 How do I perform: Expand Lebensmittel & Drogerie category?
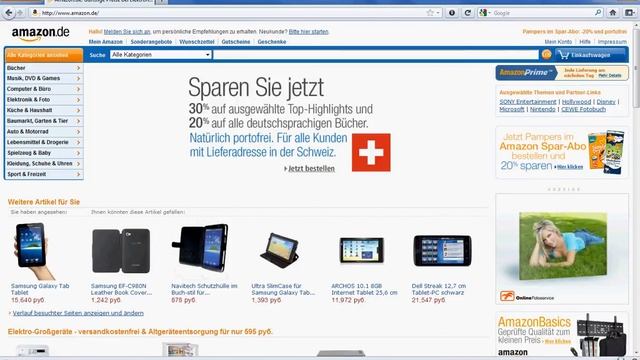tap(44, 142)
